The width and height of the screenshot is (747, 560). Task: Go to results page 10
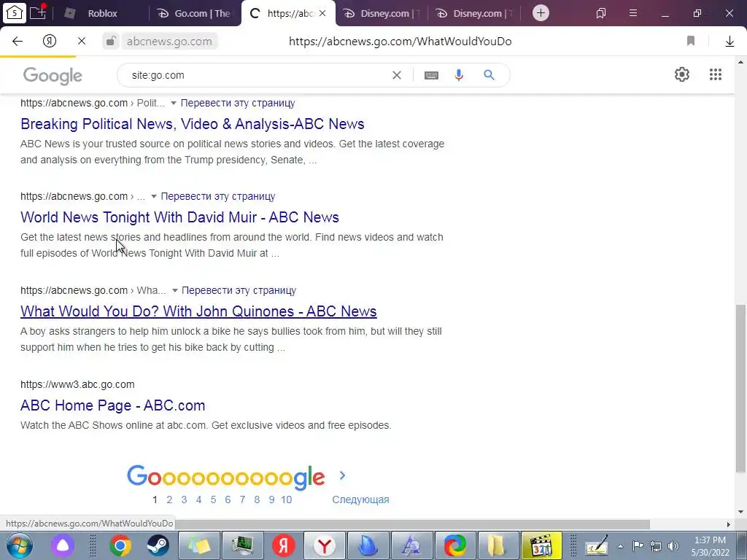pos(286,499)
